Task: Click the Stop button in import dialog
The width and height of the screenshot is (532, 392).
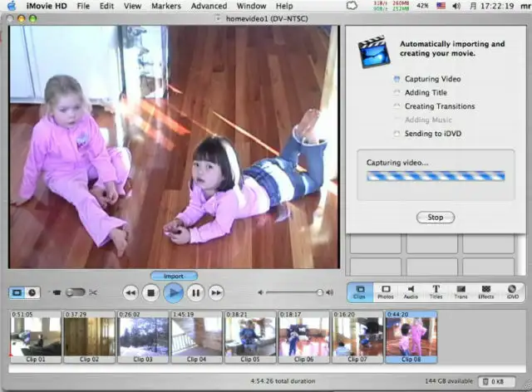Action: pyautogui.click(x=435, y=217)
